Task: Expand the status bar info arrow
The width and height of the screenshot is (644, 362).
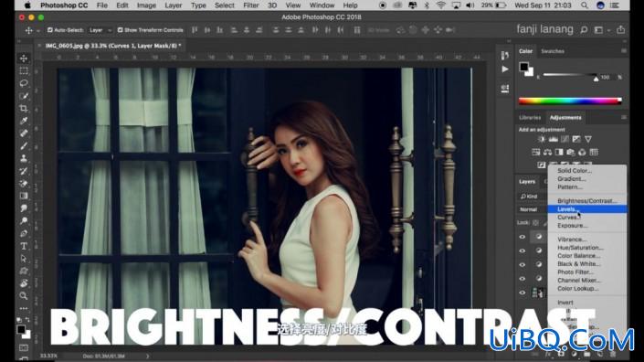Action: pos(147,356)
